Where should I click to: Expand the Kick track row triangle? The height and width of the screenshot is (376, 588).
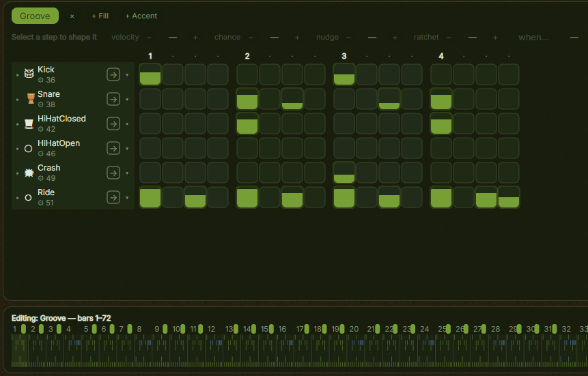click(x=17, y=75)
